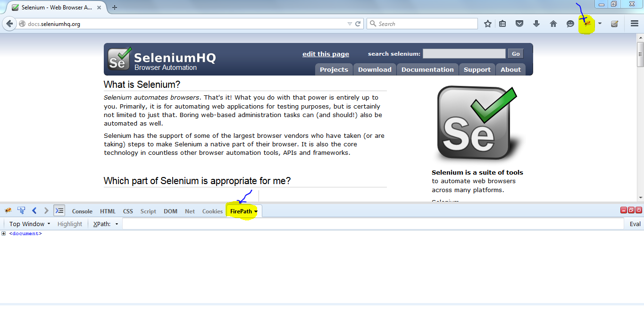Open URL bar history dropdown arrow

point(350,24)
